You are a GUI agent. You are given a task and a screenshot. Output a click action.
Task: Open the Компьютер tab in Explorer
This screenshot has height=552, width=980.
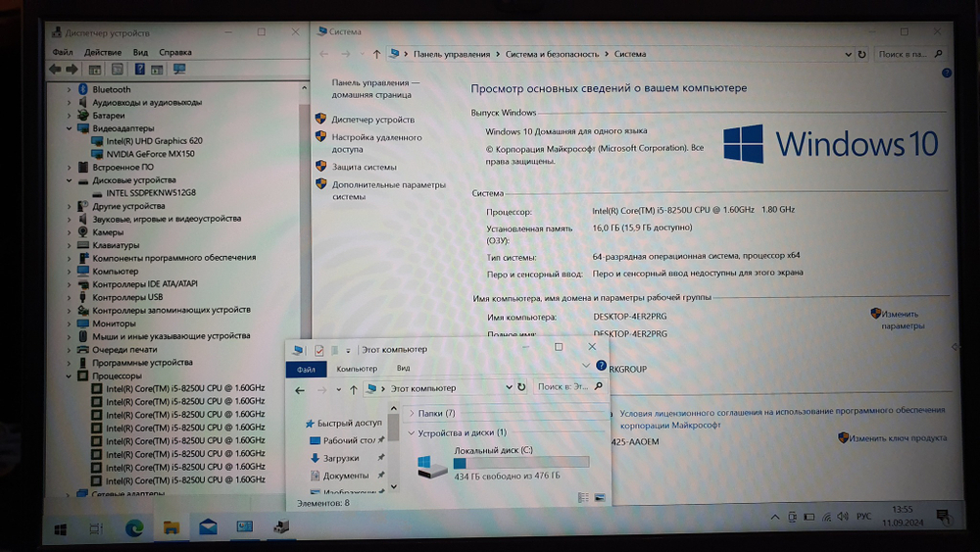[357, 369]
